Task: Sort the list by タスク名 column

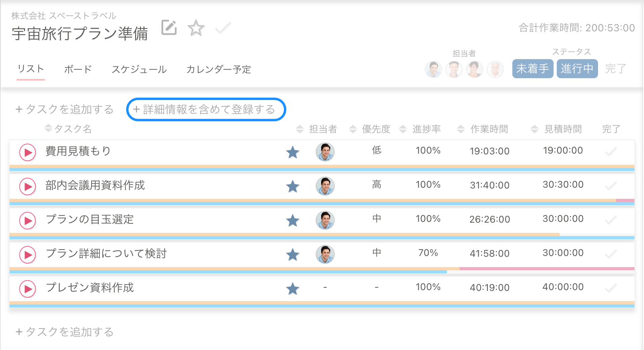Action: click(x=68, y=129)
